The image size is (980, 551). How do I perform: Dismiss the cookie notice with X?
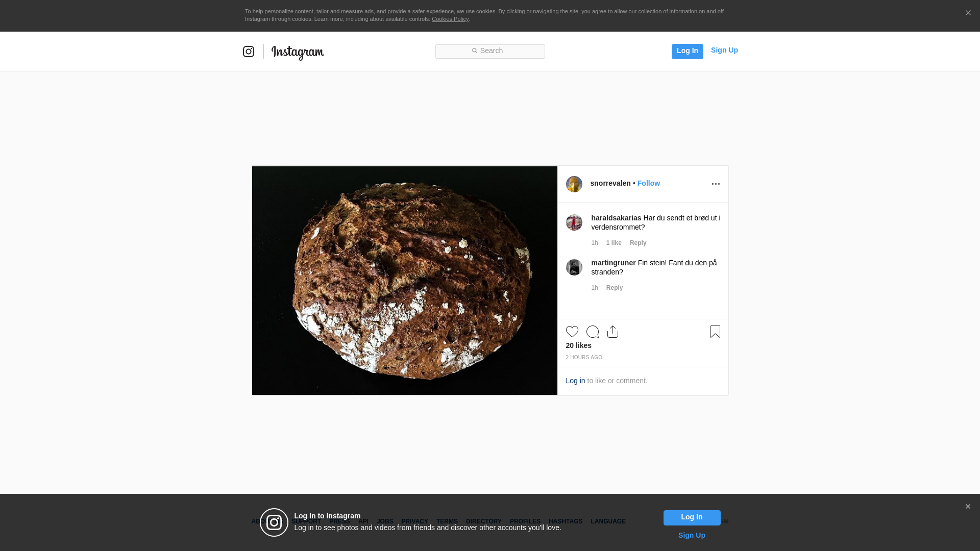[x=968, y=13]
